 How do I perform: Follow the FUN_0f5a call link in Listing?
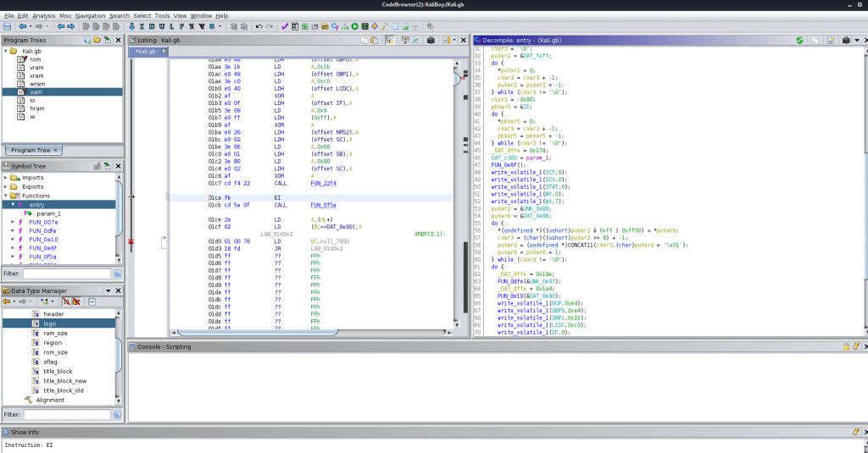[323, 205]
